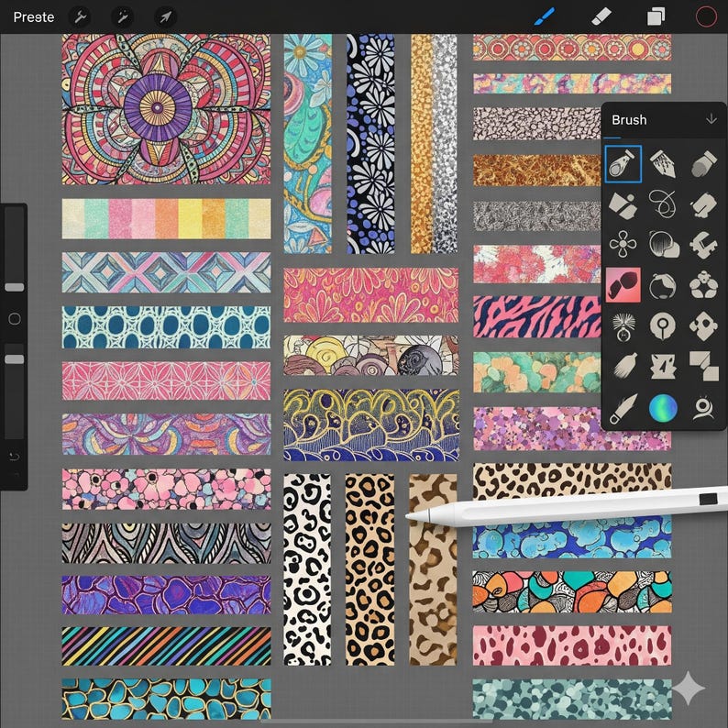Screen dimensions: 728x728
Task: Choose the keyhole circle brush icon
Action: click(x=663, y=326)
